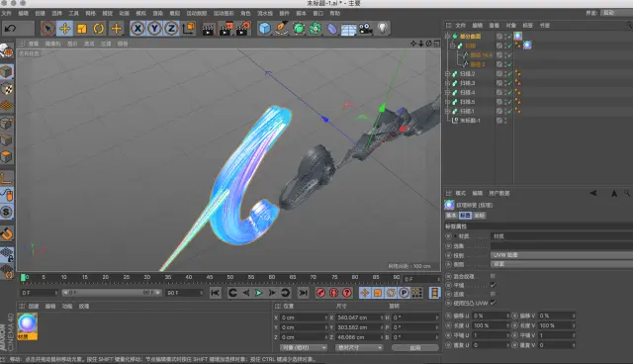Viewport: 633px width, 364px height.
Task: Expand 扫描.1 in object tree
Action: click(447, 111)
